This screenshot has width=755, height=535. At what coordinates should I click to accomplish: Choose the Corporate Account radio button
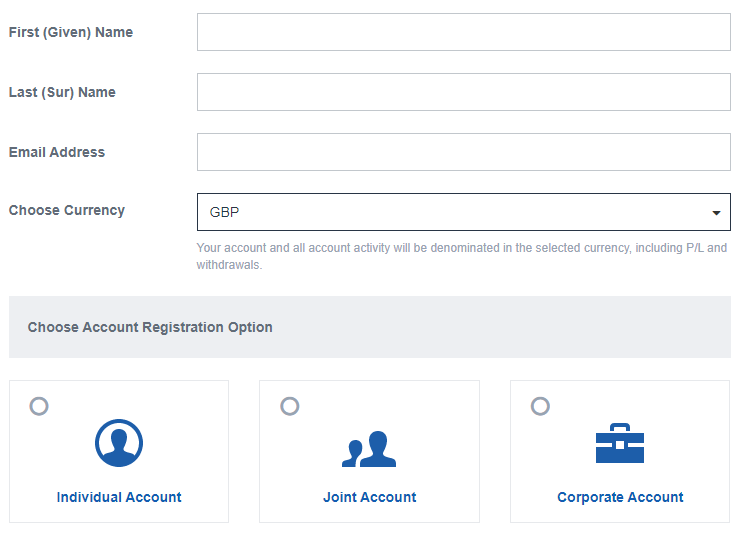pos(540,406)
